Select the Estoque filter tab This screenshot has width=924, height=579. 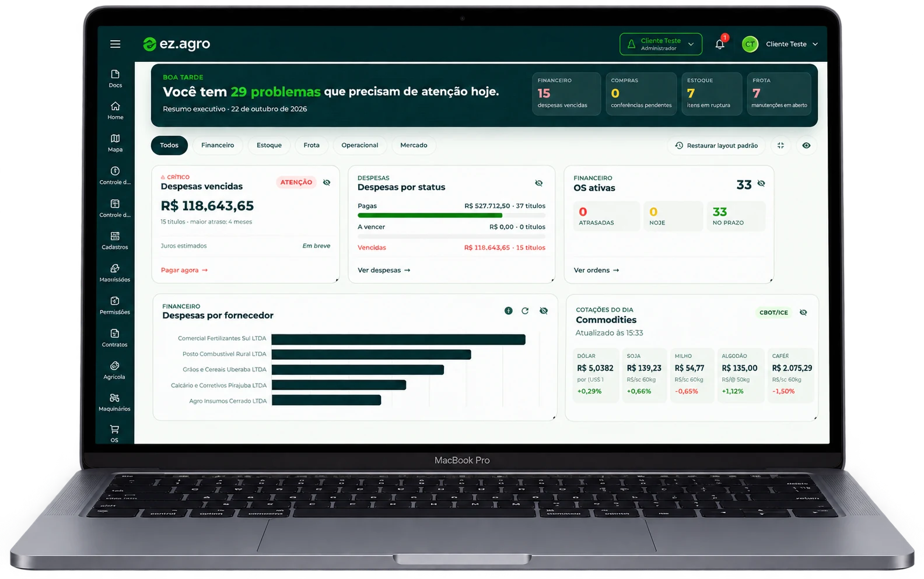269,145
